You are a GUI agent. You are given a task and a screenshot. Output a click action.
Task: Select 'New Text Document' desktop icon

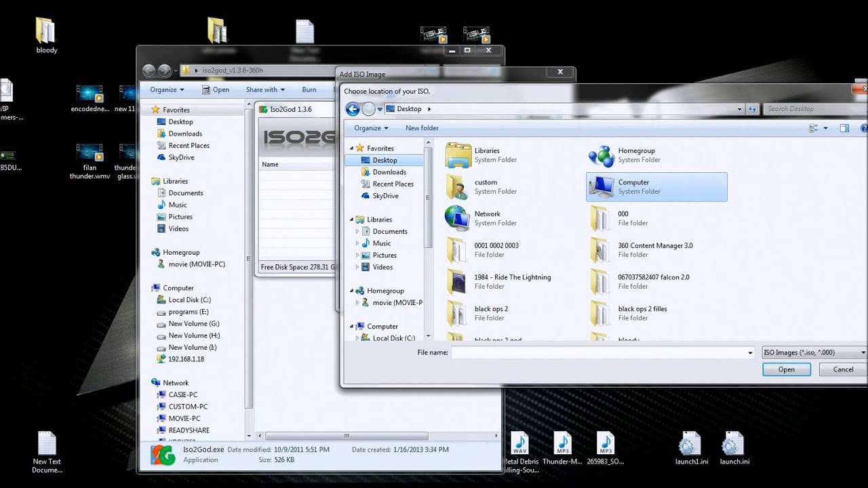coord(47,453)
